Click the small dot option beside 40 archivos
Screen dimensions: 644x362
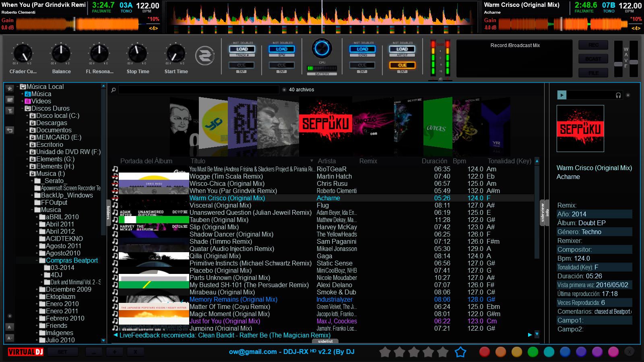(x=284, y=90)
